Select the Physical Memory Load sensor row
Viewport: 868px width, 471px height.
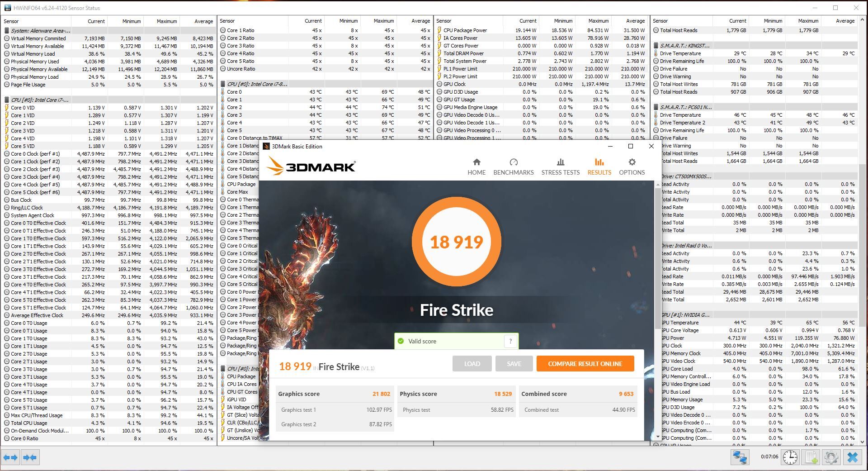point(109,77)
